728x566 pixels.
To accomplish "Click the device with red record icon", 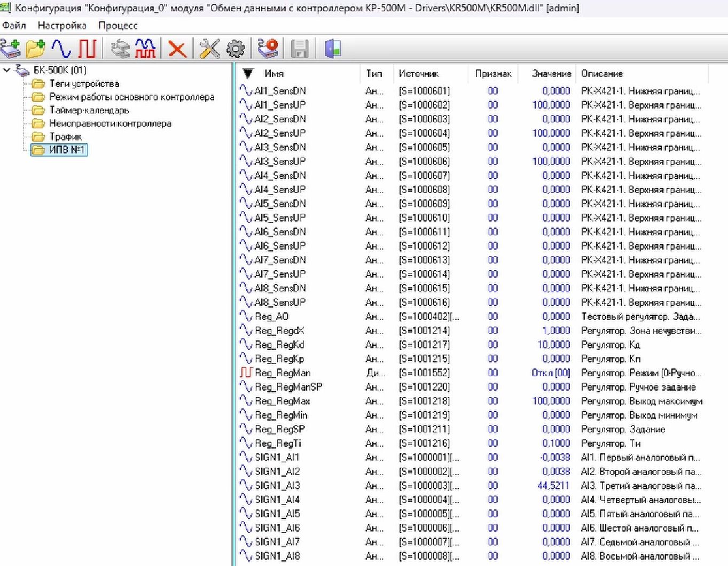I will coord(268,49).
